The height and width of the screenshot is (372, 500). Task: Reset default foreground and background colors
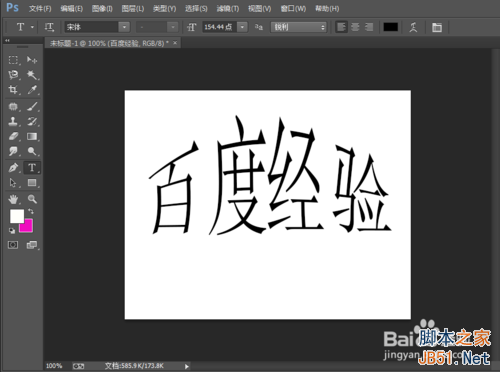pyautogui.click(x=12, y=231)
